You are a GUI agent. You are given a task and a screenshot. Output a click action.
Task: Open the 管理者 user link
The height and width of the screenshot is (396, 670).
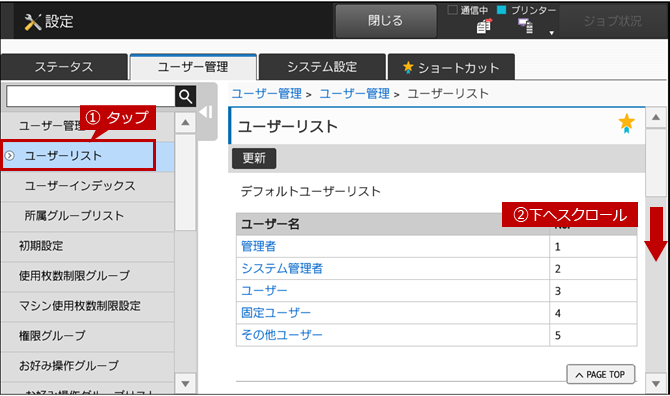click(259, 246)
